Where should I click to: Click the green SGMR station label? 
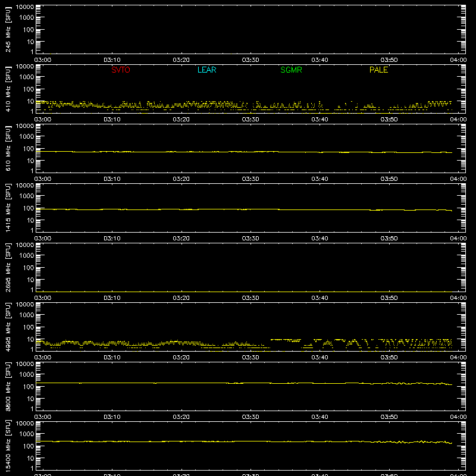[x=291, y=70]
